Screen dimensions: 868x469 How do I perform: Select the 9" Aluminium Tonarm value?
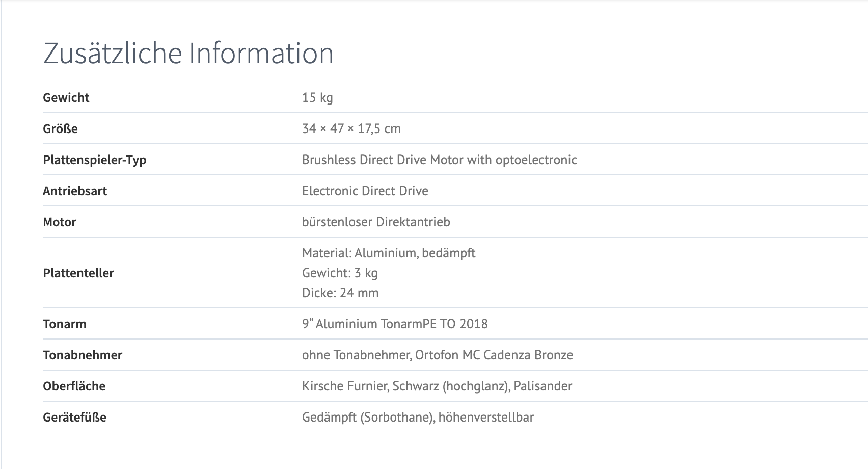(x=394, y=324)
